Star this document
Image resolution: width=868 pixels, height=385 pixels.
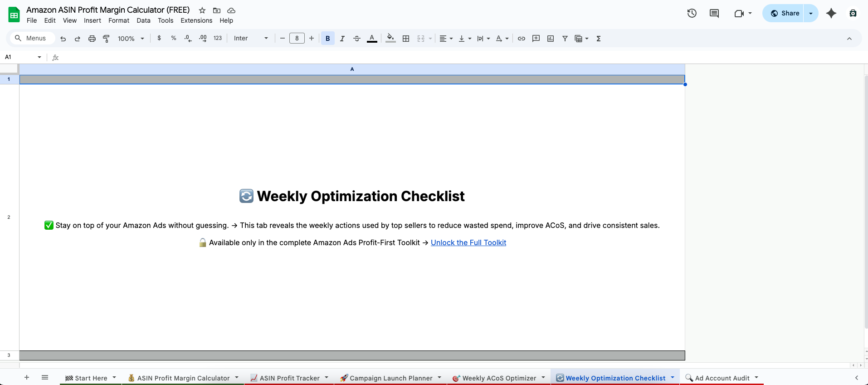point(202,10)
